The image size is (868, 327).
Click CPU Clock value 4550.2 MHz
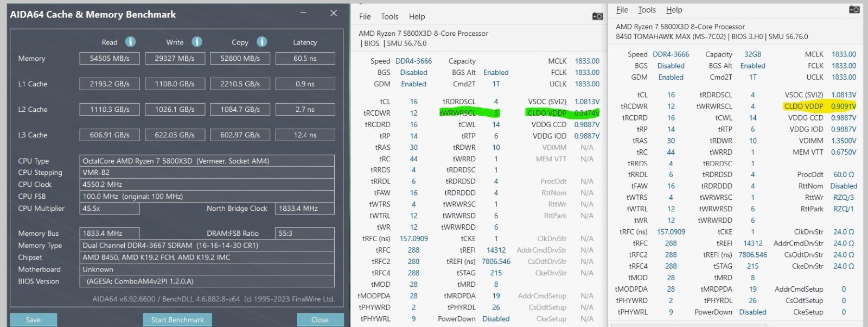pos(207,184)
